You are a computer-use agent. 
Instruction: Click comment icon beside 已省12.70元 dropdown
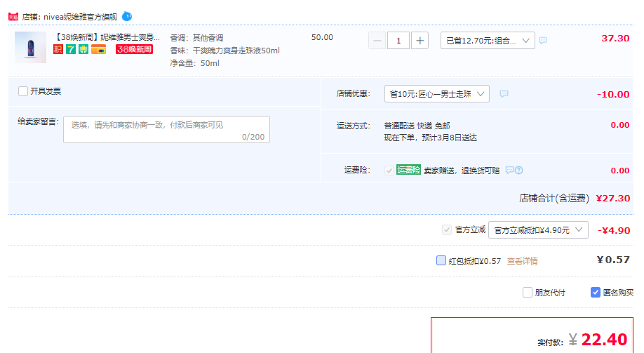(543, 40)
